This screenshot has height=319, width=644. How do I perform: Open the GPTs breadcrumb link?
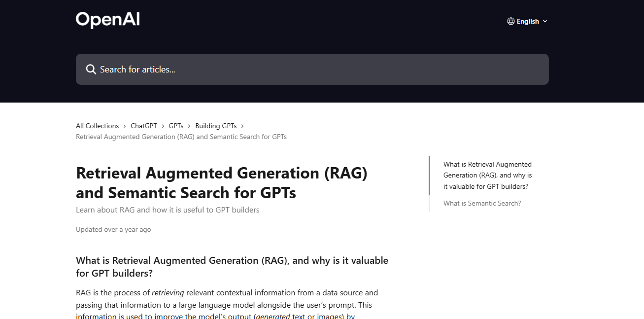pyautogui.click(x=176, y=126)
